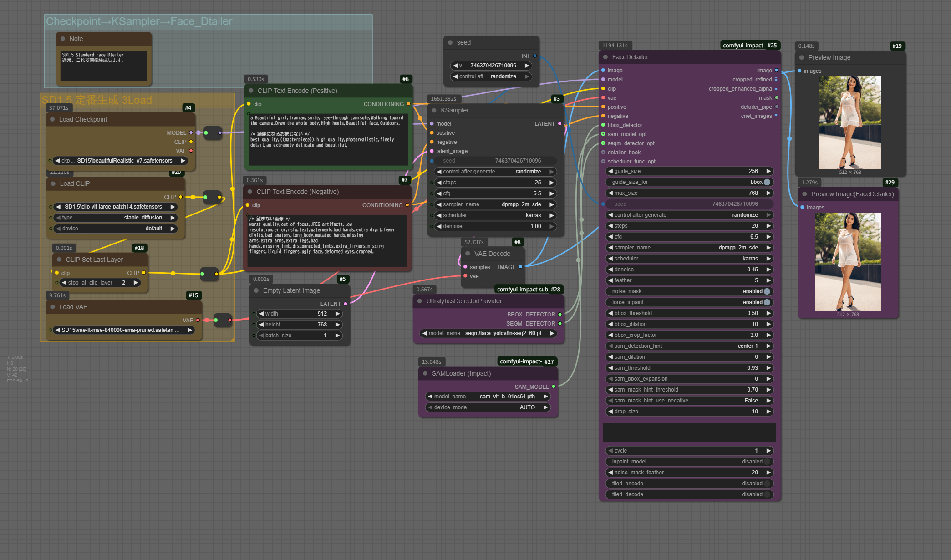
Task: Click the Load Checkpoint node collapse dot
Action: coord(52,119)
